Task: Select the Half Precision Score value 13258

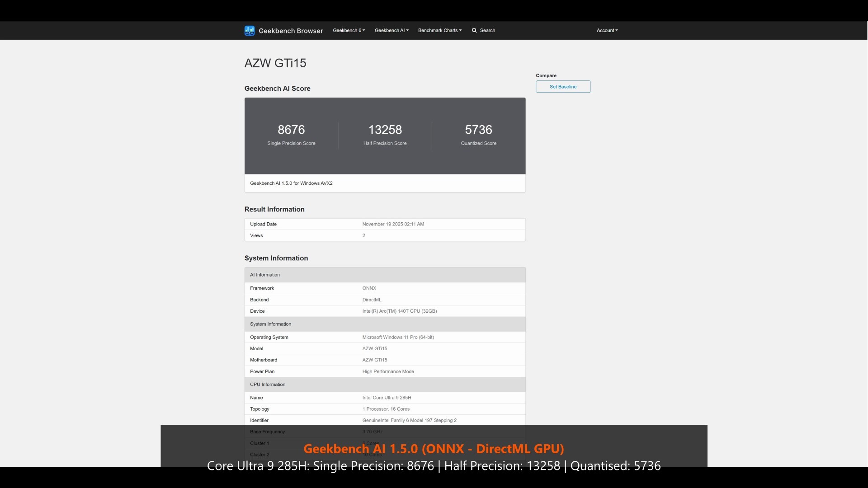Action: pyautogui.click(x=384, y=130)
